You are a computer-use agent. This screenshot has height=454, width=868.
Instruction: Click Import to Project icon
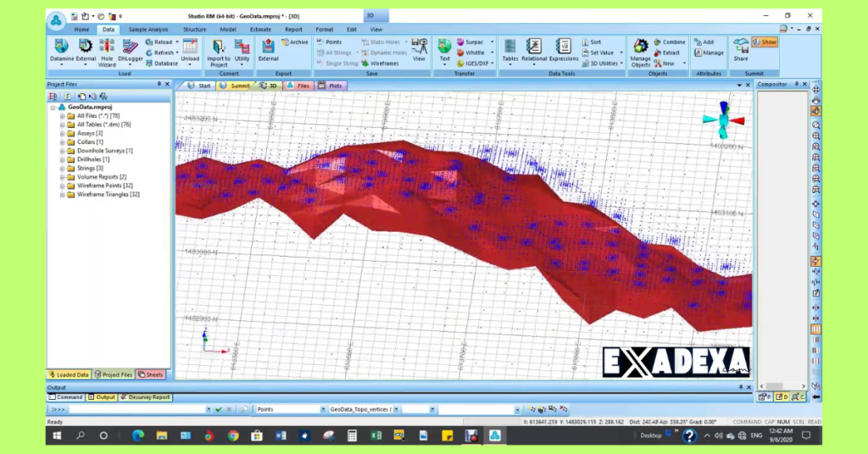click(x=219, y=50)
